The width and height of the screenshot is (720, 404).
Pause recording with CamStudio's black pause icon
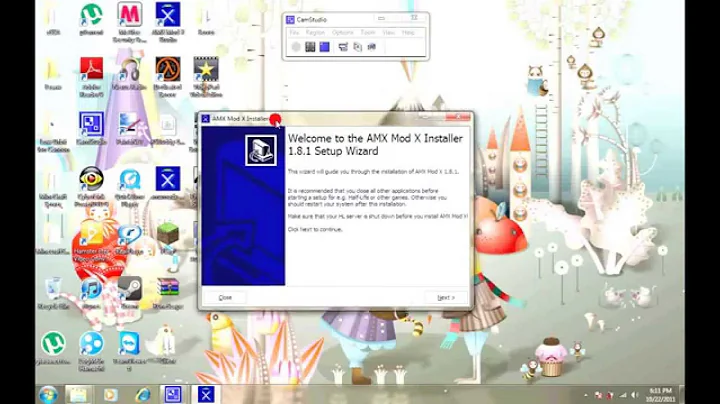(x=310, y=47)
